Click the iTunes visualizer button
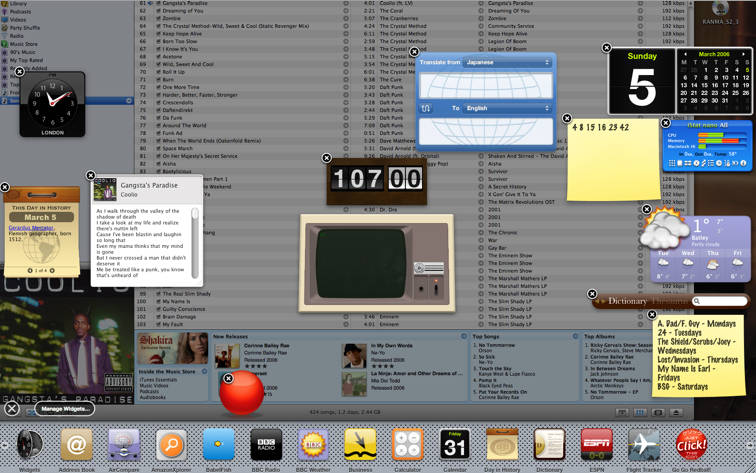Viewport: 756px width, 473px height. click(x=658, y=413)
